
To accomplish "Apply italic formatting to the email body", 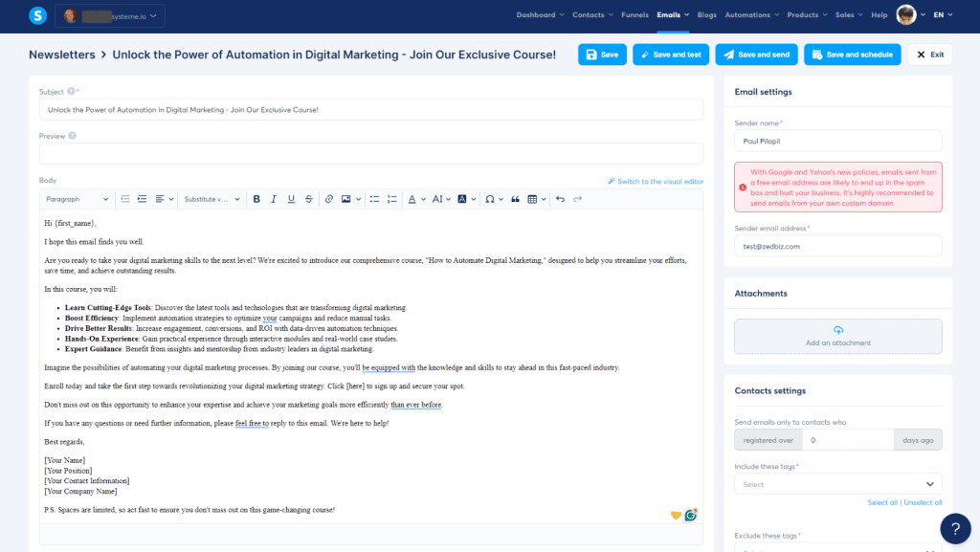I will tap(273, 199).
